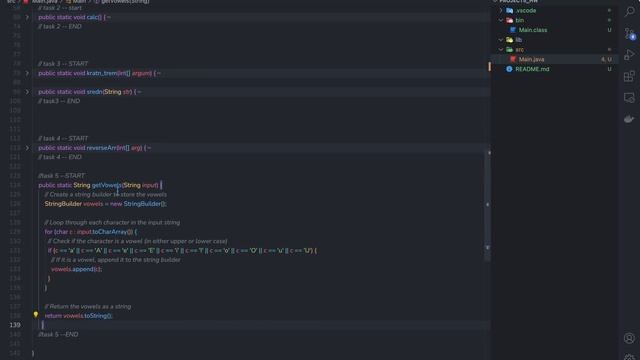The width and height of the screenshot is (640, 360).
Task: Unfold the kratn_trem method
Action: tap(27, 73)
